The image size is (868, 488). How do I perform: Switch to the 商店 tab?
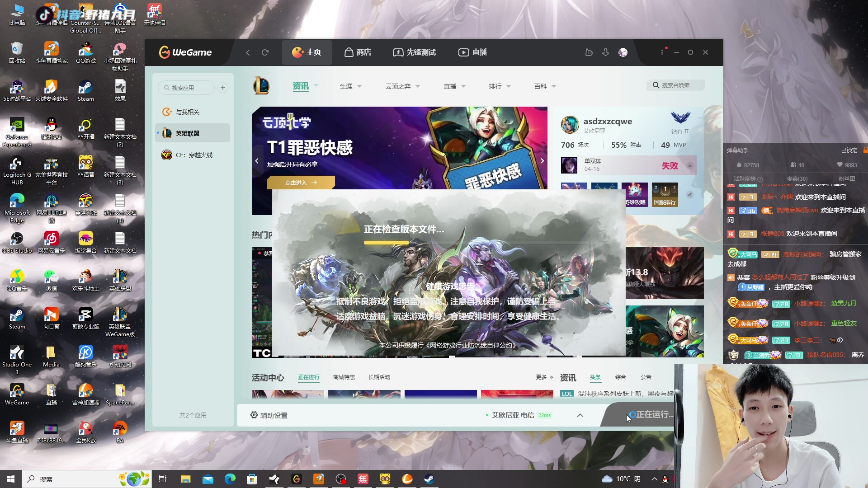(358, 52)
